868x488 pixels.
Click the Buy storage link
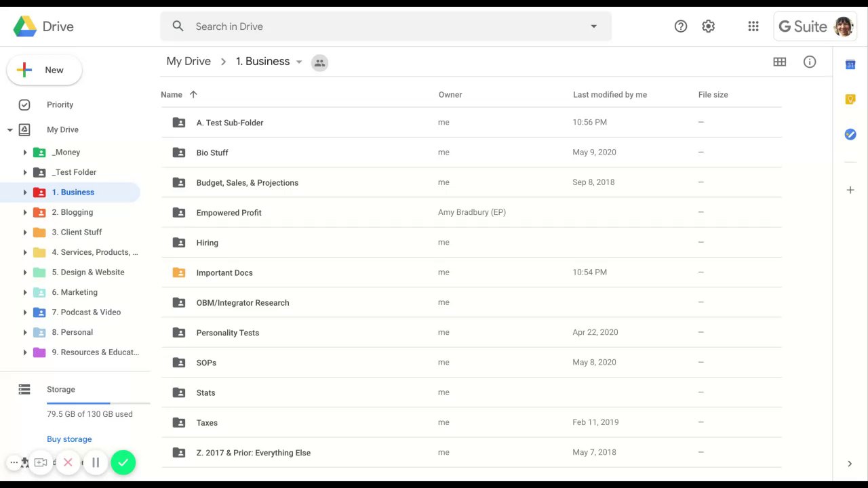[69, 439]
